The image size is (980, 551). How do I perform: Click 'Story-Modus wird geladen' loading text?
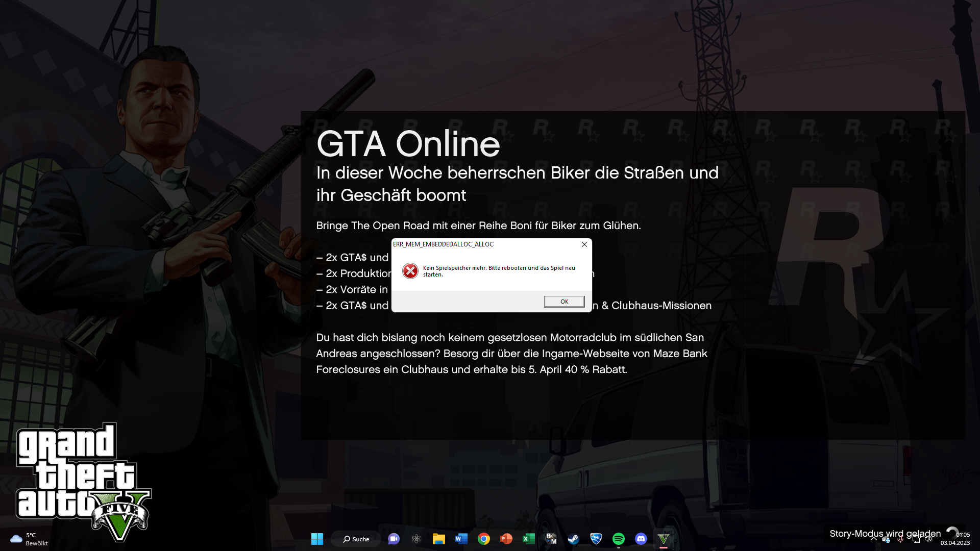(x=885, y=533)
